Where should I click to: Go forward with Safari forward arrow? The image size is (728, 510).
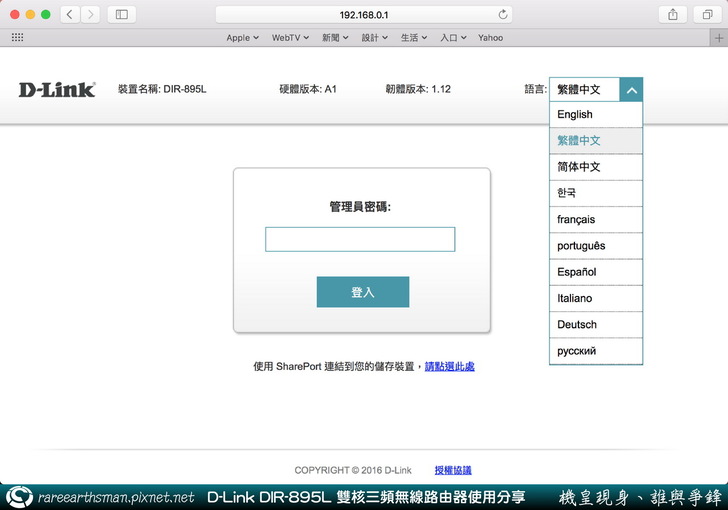click(91, 14)
